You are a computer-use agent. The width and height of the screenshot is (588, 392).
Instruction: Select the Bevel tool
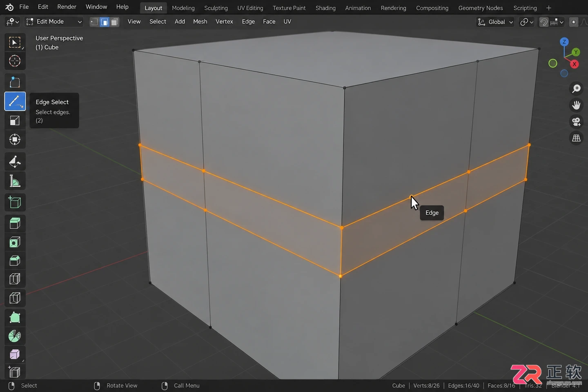tap(15, 261)
